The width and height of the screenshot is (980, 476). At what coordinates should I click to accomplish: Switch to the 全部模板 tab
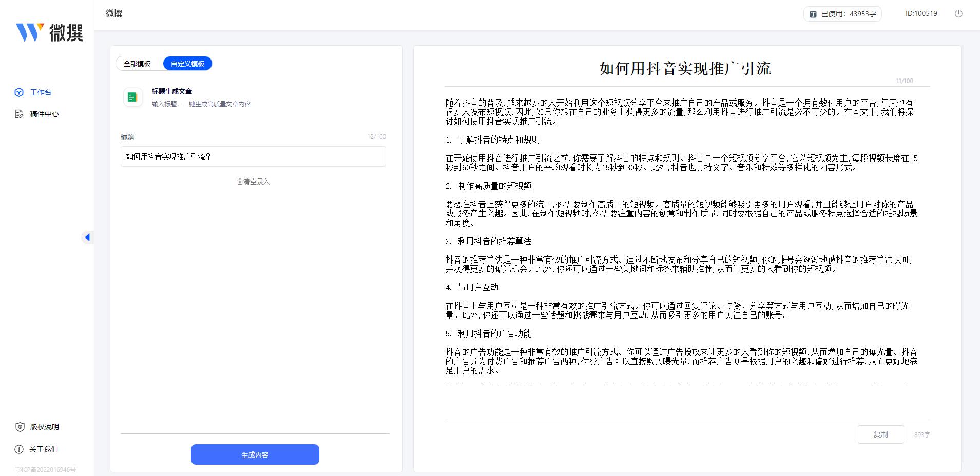[138, 63]
